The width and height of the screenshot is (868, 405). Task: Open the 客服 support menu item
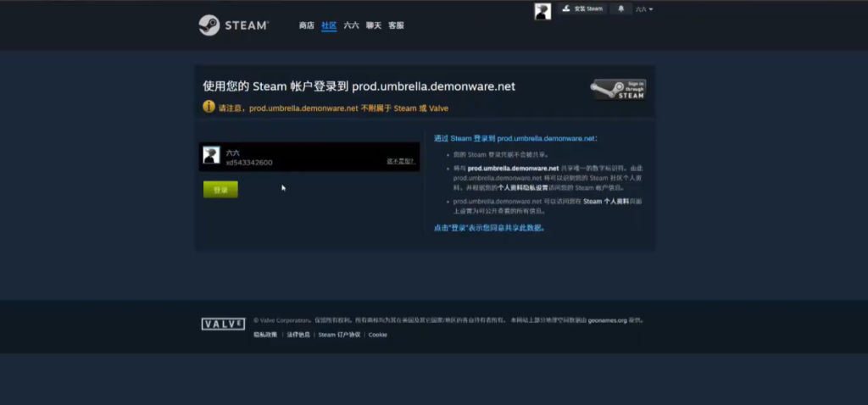point(396,25)
